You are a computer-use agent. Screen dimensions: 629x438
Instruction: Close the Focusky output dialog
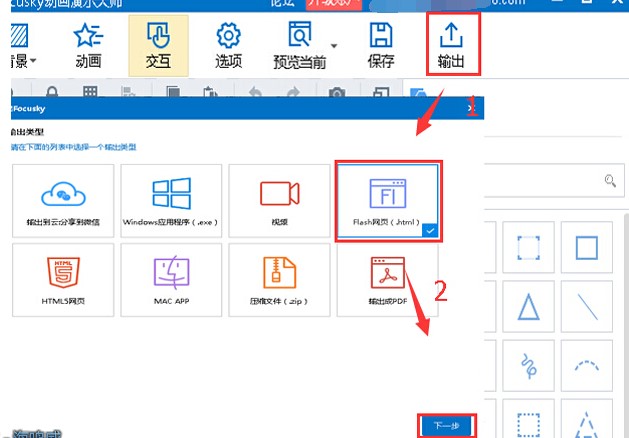click(472, 108)
